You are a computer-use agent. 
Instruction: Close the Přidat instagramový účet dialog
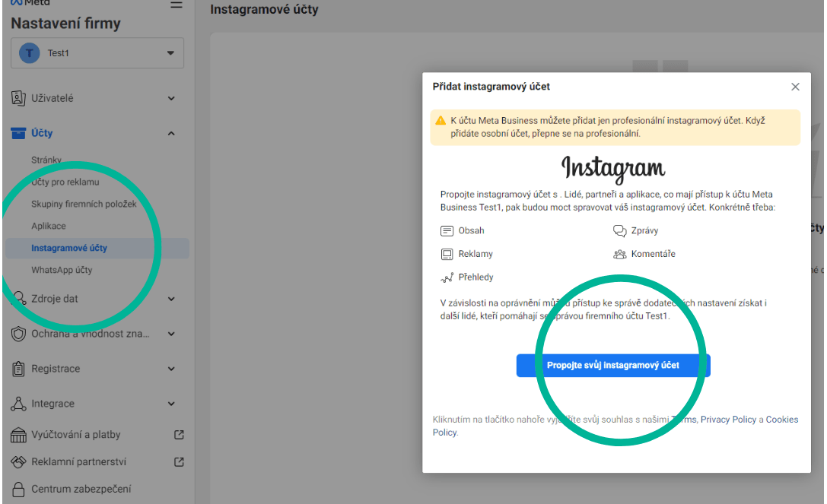pyautogui.click(x=795, y=87)
